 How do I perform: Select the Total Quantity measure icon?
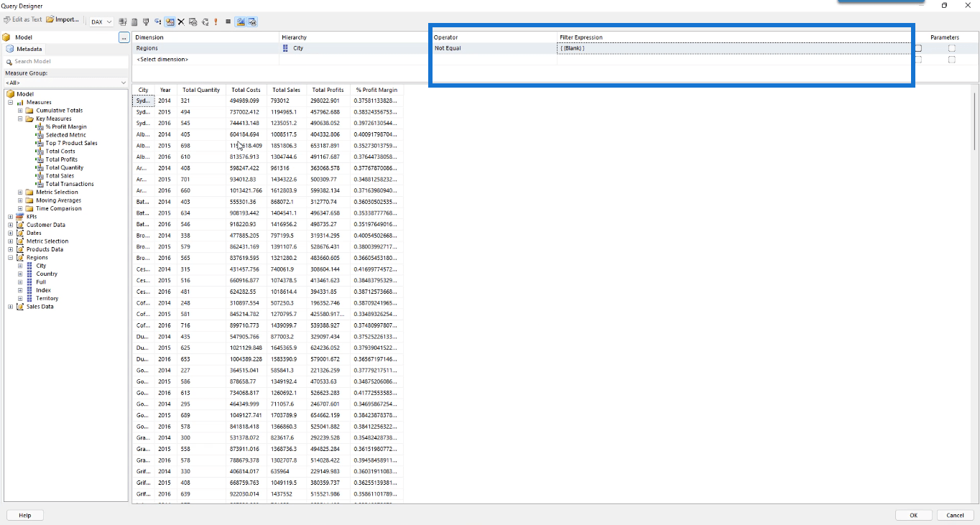coord(40,167)
